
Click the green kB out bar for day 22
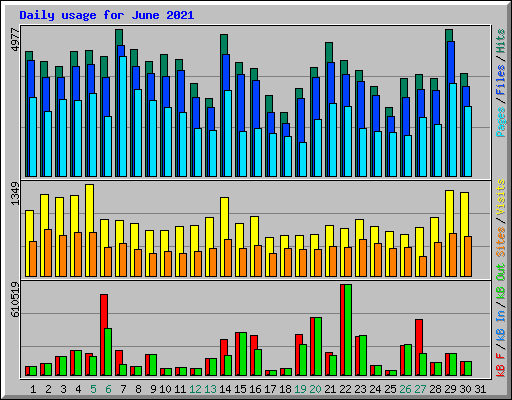pyautogui.click(x=348, y=330)
